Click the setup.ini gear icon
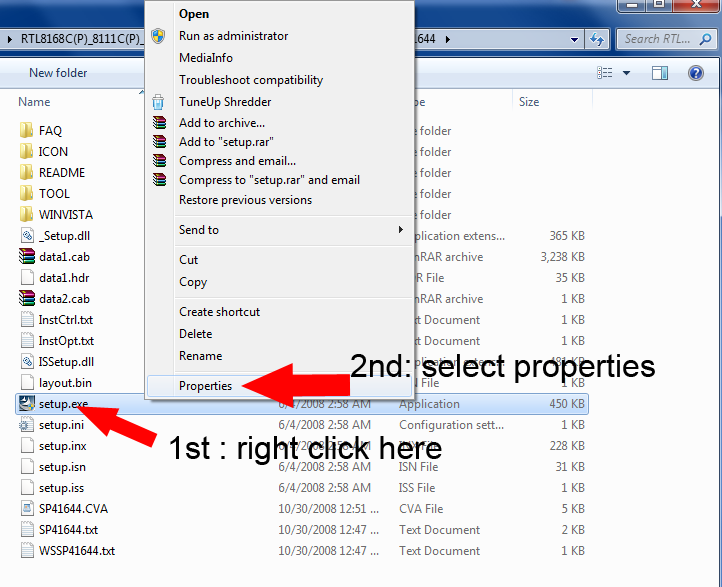Image resolution: width=722 pixels, height=587 pixels. click(26, 424)
